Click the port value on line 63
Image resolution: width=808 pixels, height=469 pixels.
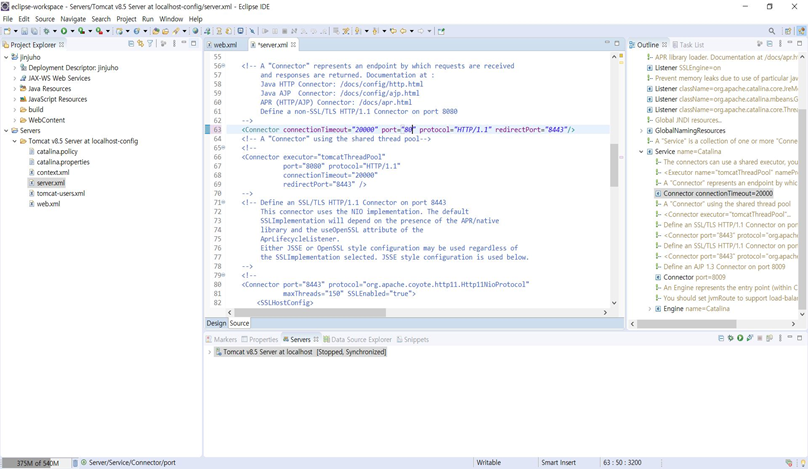coord(407,129)
